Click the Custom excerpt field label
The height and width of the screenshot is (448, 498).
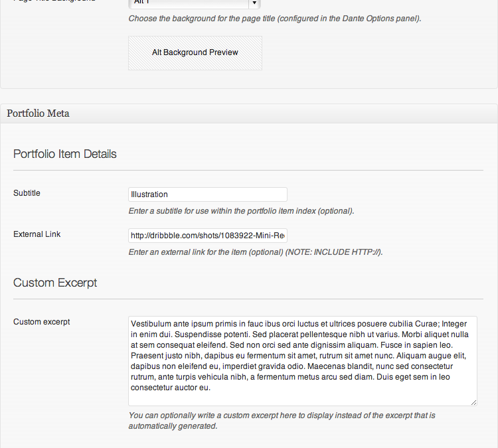(42, 322)
